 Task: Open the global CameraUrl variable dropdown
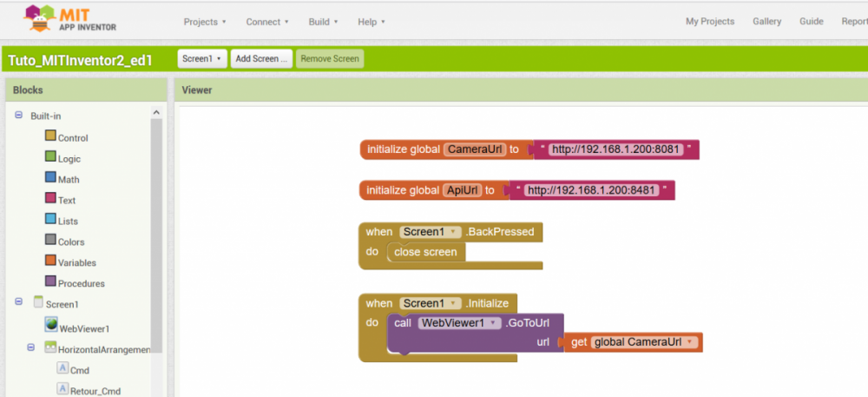pyautogui.click(x=645, y=342)
